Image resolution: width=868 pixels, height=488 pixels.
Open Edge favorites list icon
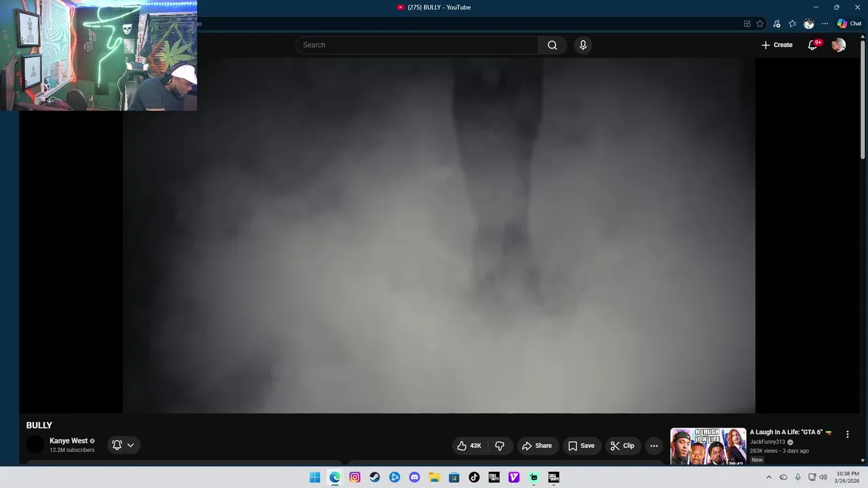pos(792,24)
